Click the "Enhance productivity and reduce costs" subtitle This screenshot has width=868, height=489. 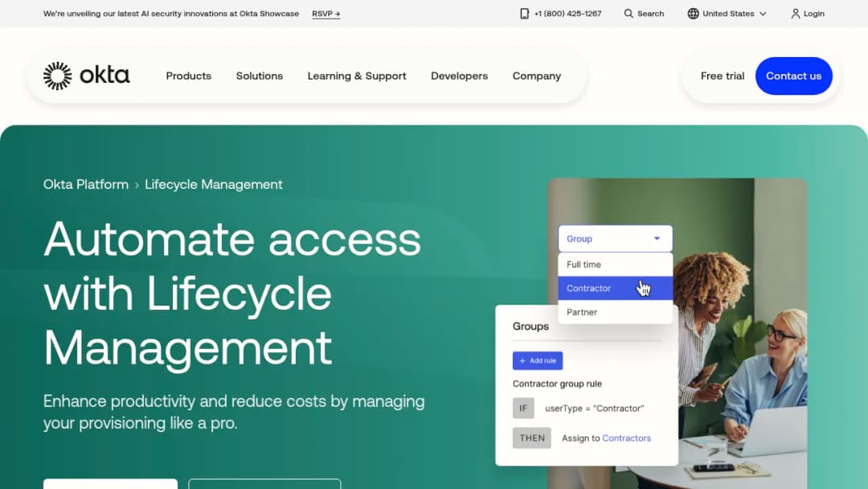click(x=234, y=412)
